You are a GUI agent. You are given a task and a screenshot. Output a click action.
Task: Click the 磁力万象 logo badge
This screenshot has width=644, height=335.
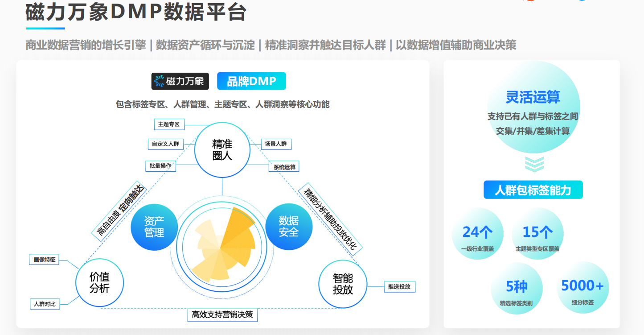point(180,81)
